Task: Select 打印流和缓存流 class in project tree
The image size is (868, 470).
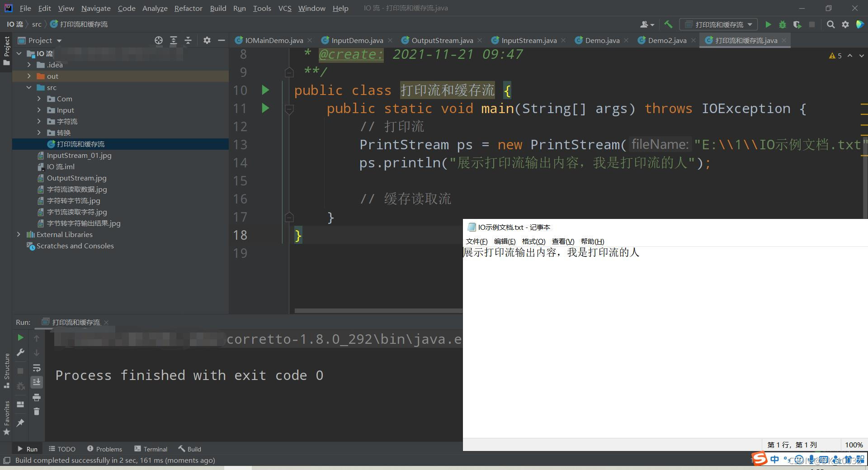Action: pos(80,144)
